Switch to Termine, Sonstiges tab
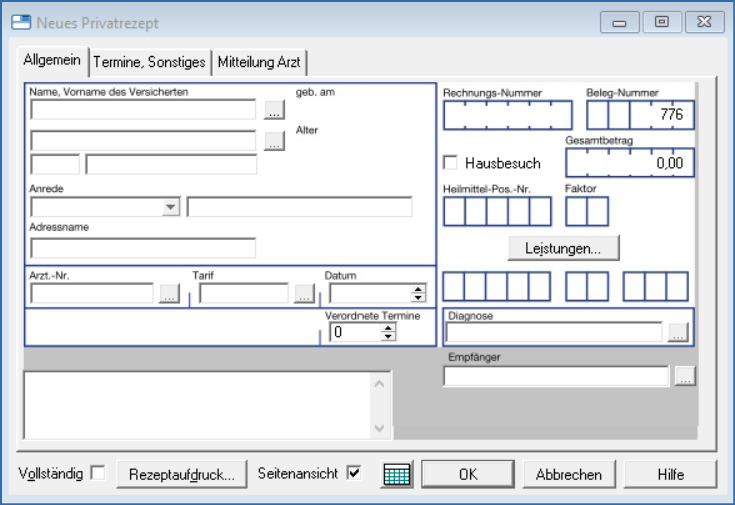This screenshot has height=505, width=735. click(x=149, y=62)
